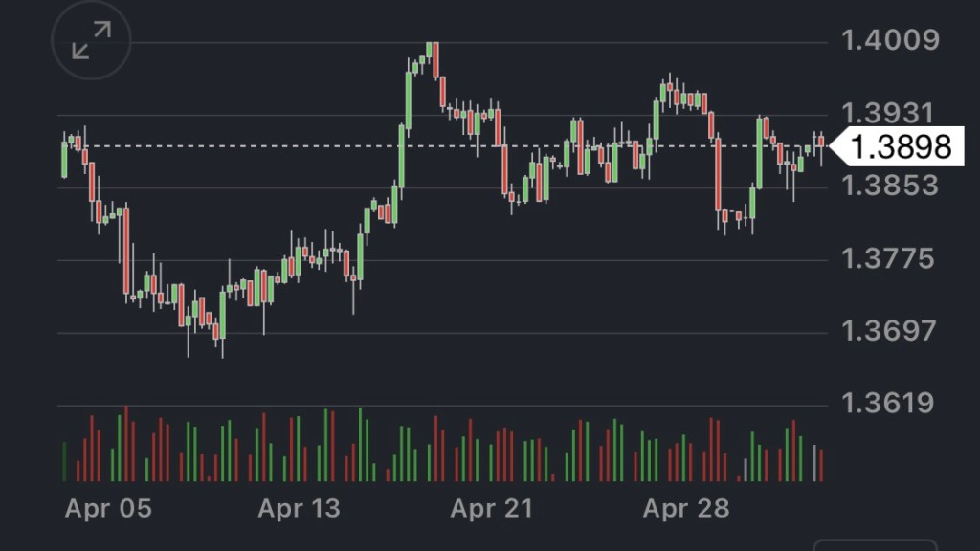Click the 1.3775 price axis label

pos(889,259)
